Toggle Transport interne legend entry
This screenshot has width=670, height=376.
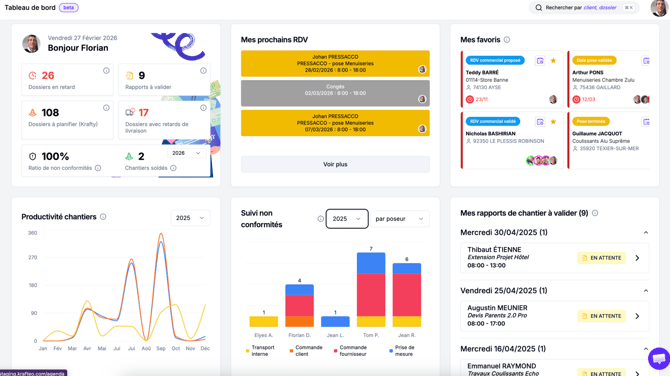pos(260,351)
